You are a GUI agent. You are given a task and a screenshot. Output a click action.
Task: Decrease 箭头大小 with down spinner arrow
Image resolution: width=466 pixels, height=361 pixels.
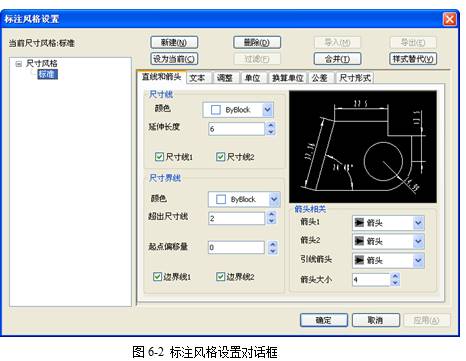point(395,283)
